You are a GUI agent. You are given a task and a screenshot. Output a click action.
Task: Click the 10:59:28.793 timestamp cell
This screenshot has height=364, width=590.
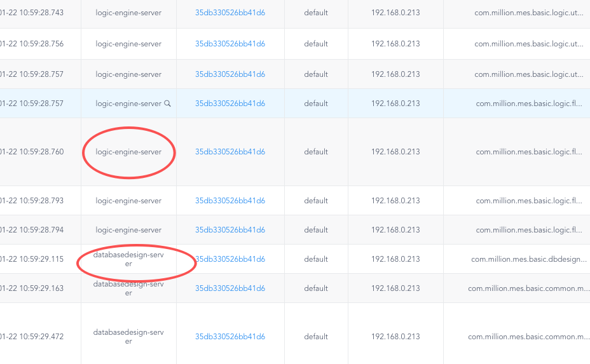pyautogui.click(x=32, y=201)
